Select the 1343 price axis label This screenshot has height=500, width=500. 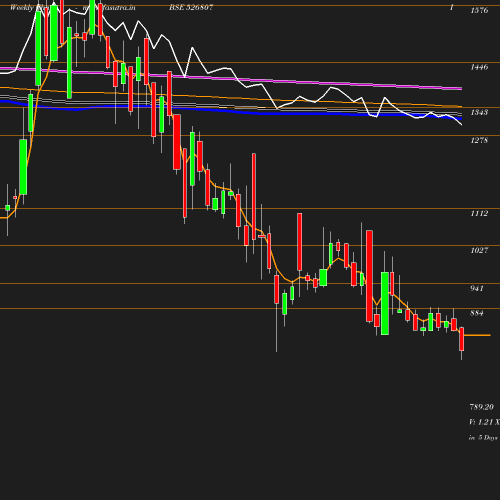[479, 112]
